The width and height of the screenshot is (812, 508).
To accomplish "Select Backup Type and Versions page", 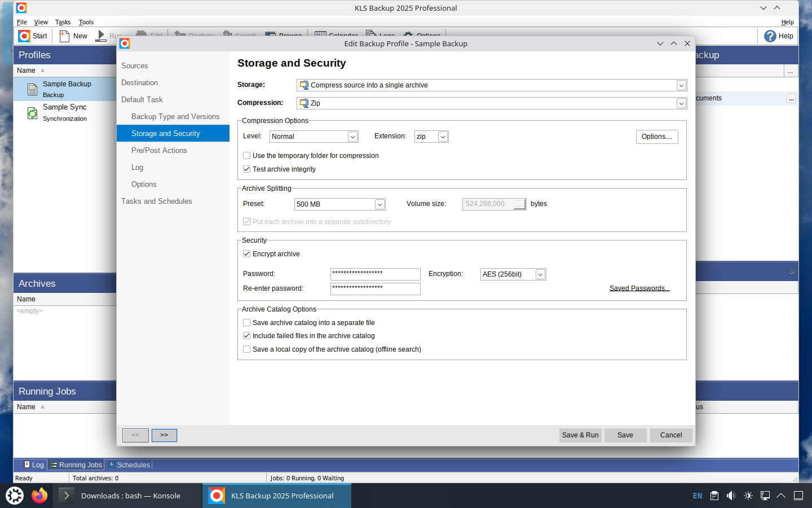I will point(173,117).
